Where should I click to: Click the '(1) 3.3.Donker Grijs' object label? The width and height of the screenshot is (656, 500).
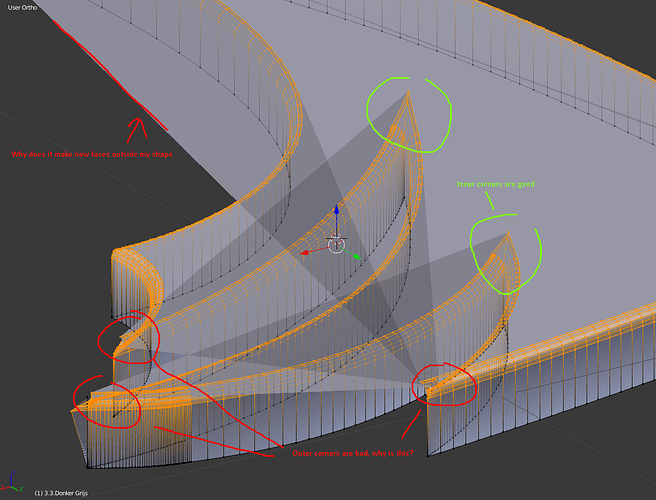tap(61, 493)
